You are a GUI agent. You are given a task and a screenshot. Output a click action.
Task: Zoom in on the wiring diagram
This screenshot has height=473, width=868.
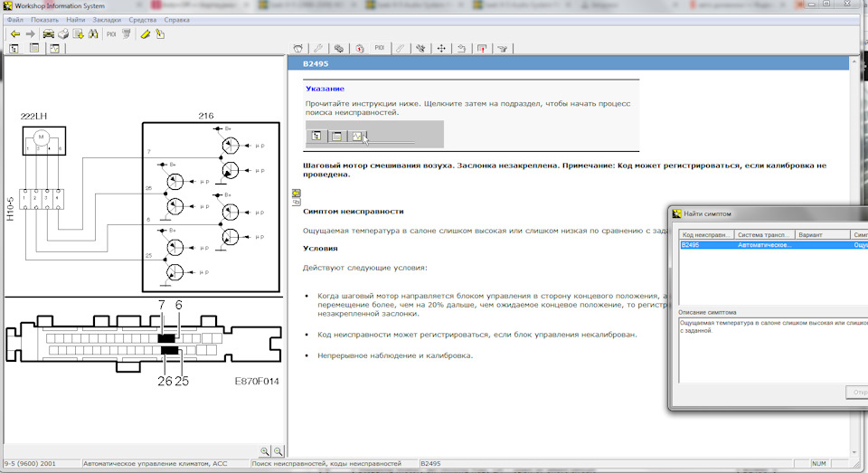click(x=264, y=451)
